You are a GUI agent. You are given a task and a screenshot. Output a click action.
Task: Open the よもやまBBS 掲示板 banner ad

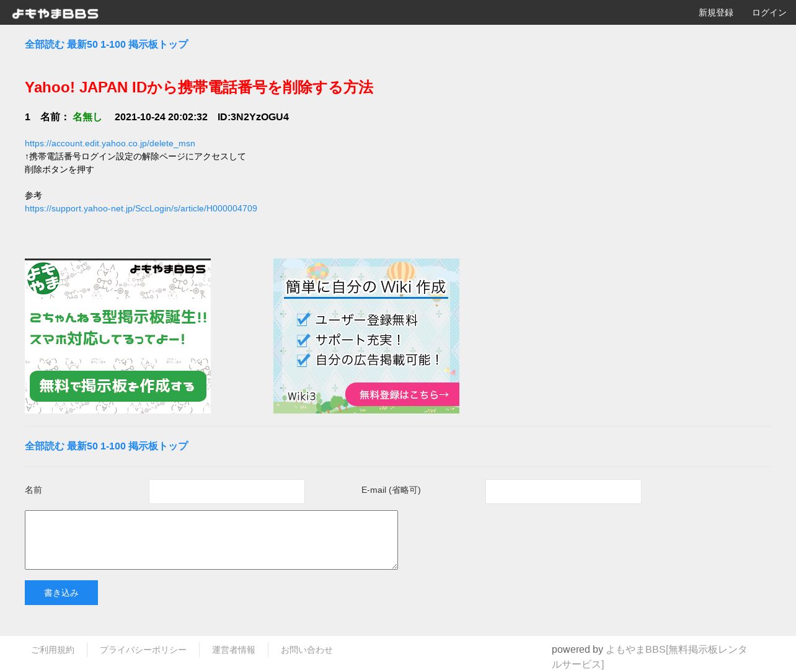coord(118,336)
